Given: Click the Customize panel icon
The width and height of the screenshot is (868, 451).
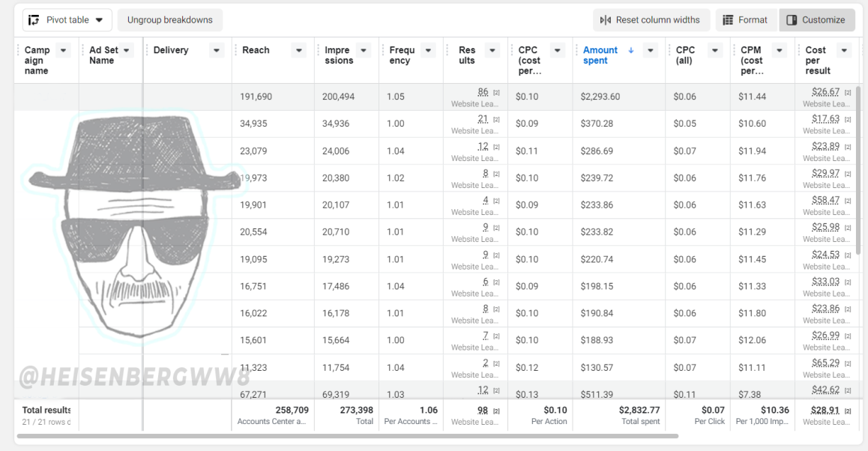Looking at the screenshot, I should pyautogui.click(x=792, y=20).
